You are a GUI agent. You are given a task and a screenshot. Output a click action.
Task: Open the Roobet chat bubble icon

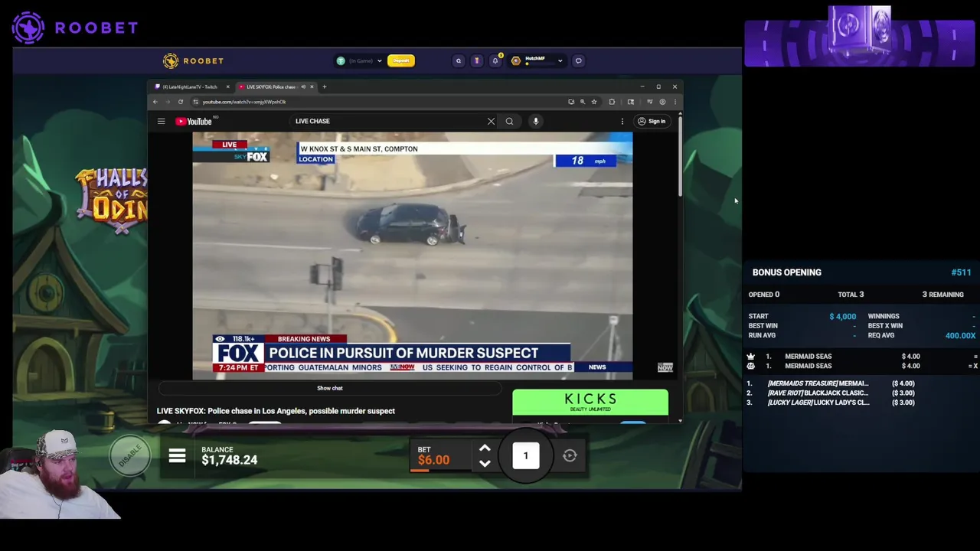[x=579, y=60]
